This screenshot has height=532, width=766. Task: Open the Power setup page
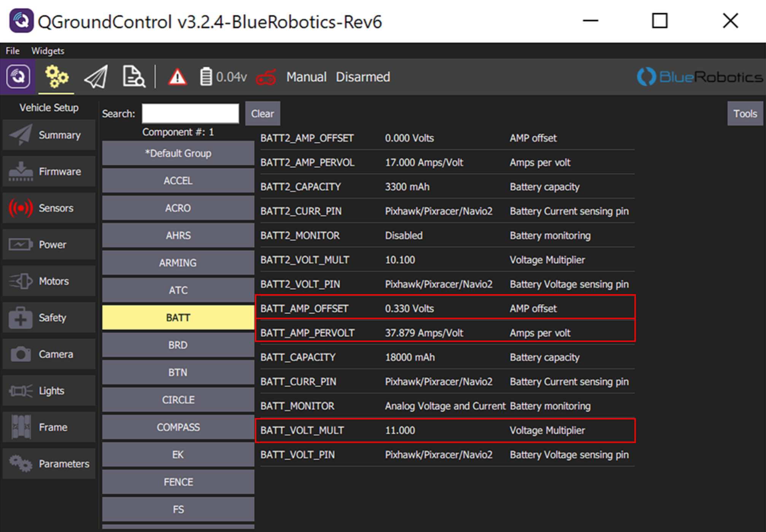49,245
